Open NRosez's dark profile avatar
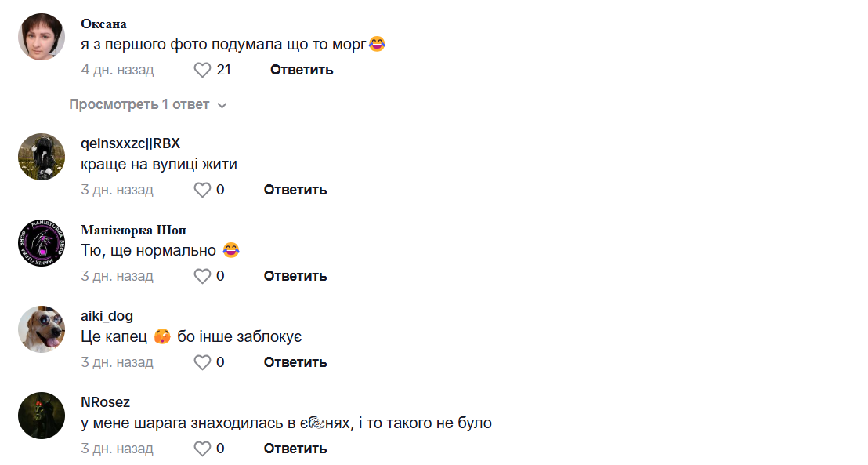This screenshot has width=868, height=465. [x=42, y=416]
